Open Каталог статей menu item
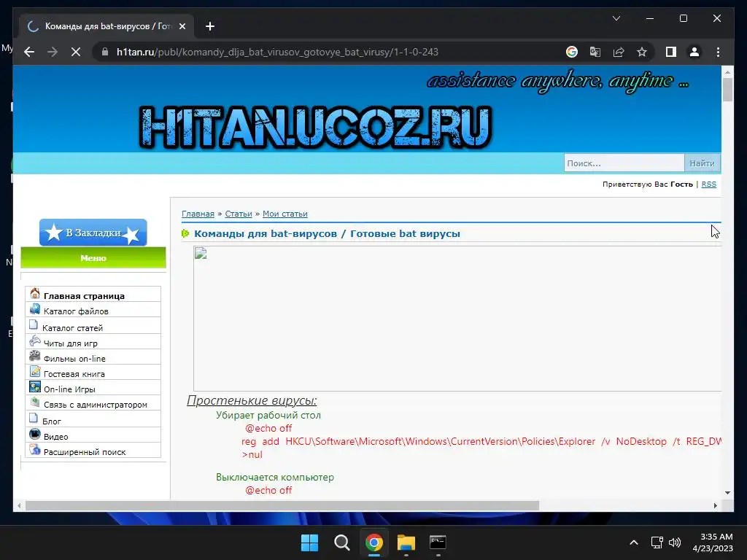747x560 pixels. click(72, 328)
